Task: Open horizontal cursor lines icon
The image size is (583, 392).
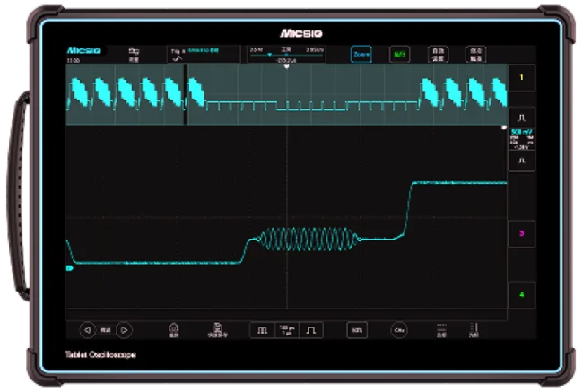Action: tap(441, 330)
